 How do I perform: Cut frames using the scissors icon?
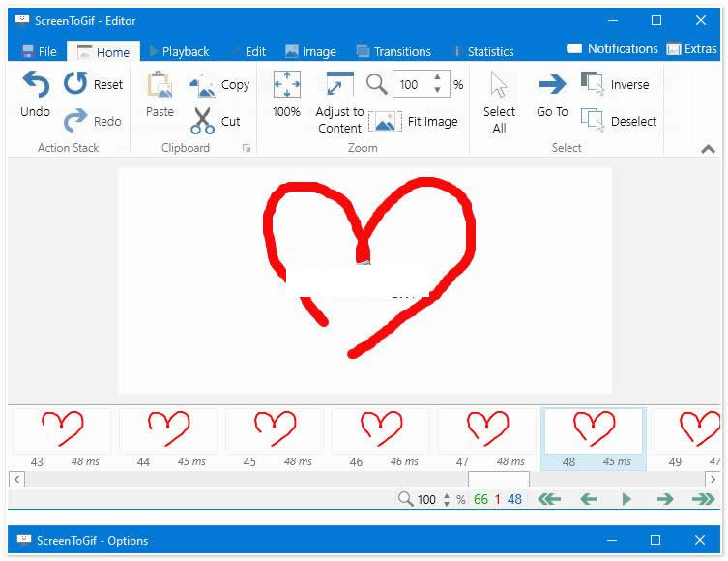point(202,121)
